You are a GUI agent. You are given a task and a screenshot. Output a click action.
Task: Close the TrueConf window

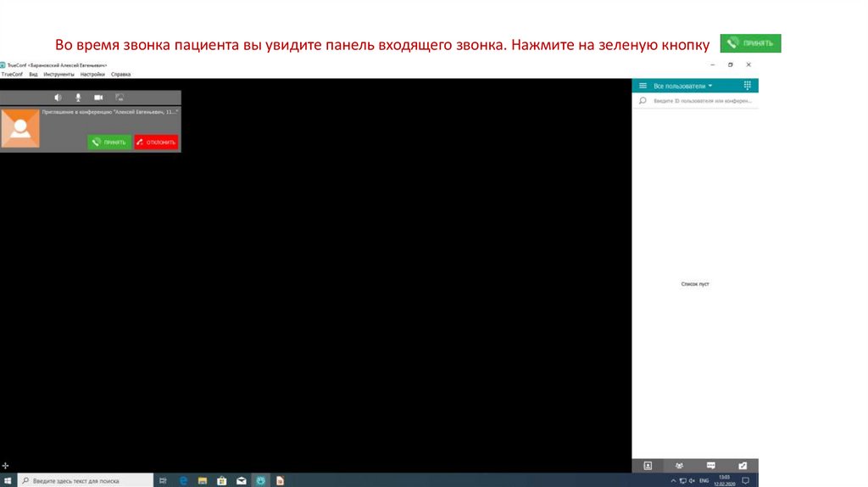748,64
